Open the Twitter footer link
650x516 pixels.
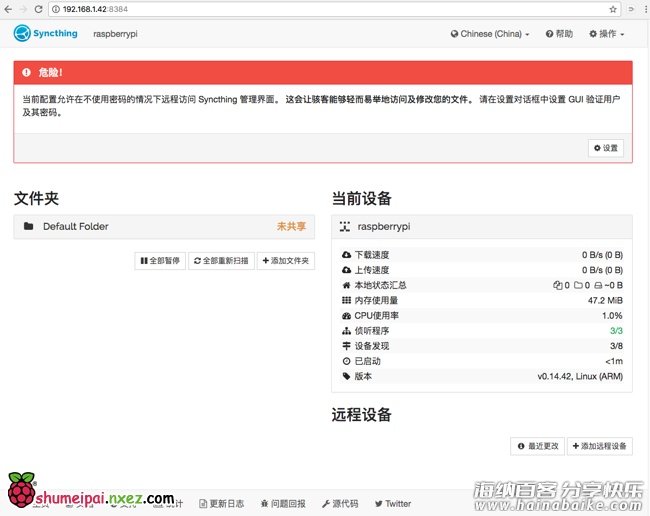click(x=393, y=504)
